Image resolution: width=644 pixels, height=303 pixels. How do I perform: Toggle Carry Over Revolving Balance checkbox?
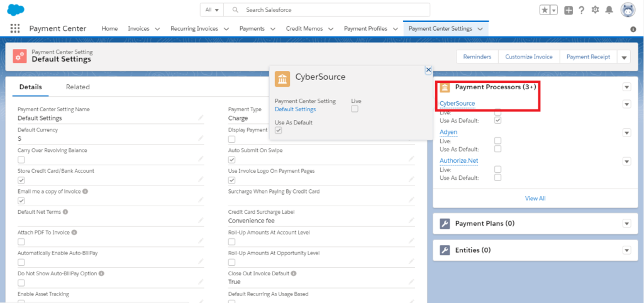tap(21, 160)
